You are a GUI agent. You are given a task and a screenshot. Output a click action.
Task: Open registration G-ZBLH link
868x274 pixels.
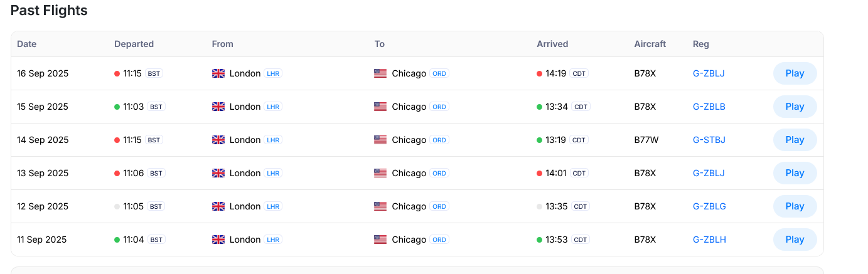click(x=709, y=240)
